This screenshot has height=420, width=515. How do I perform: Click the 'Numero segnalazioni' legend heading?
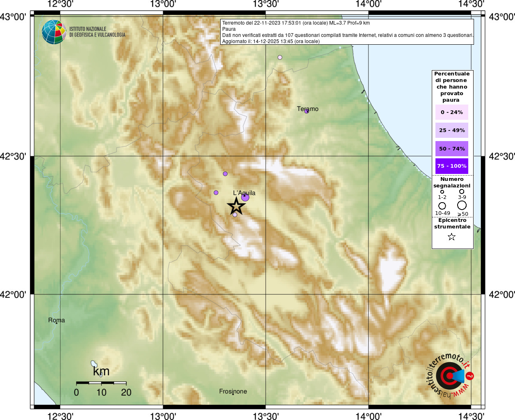point(452,183)
